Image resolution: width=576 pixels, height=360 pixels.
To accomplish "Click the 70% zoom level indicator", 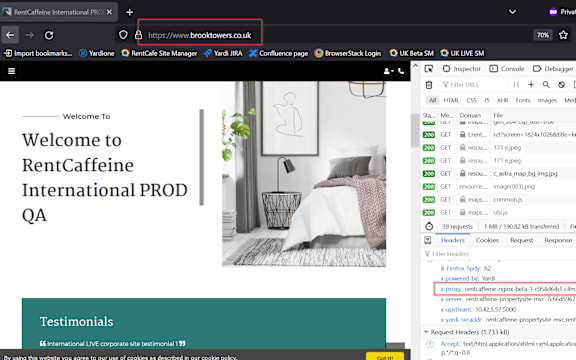I will [543, 35].
